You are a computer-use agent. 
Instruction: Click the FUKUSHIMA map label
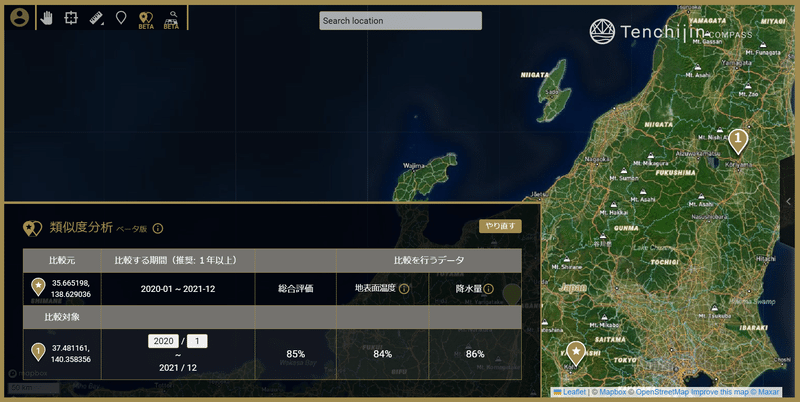676,173
